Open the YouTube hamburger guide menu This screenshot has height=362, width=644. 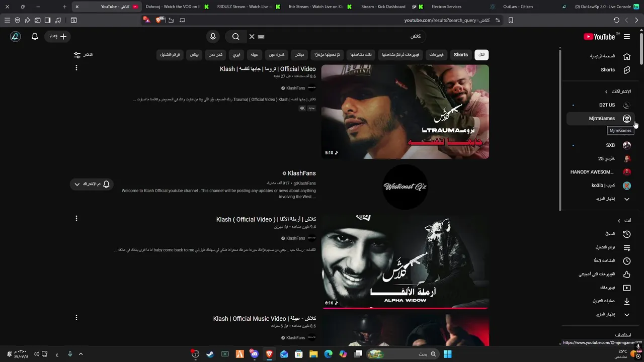tap(627, 37)
